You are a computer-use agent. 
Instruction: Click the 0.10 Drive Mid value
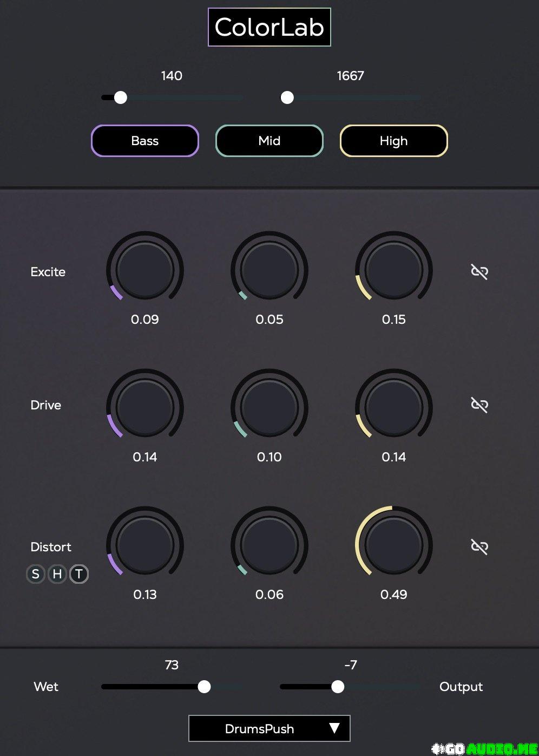point(269,457)
